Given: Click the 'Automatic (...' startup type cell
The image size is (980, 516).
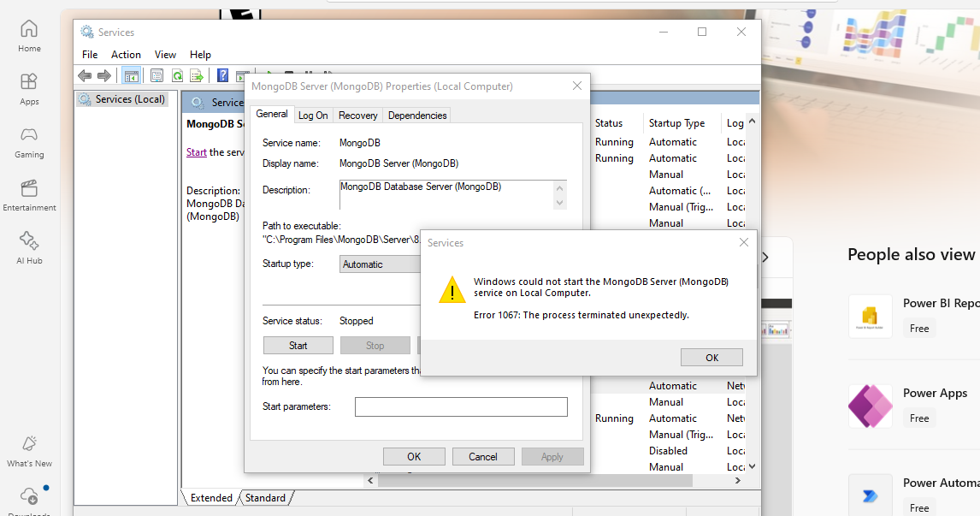Looking at the screenshot, I should click(679, 191).
